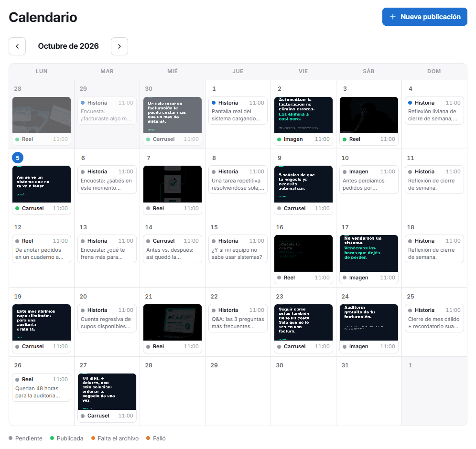Viewport: 476px width, 449px height.
Task: Open Historia post on October 18
Action: (x=434, y=249)
